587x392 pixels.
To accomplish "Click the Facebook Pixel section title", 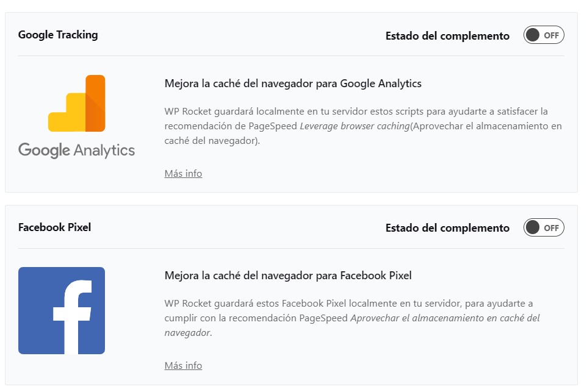I will pos(54,227).
